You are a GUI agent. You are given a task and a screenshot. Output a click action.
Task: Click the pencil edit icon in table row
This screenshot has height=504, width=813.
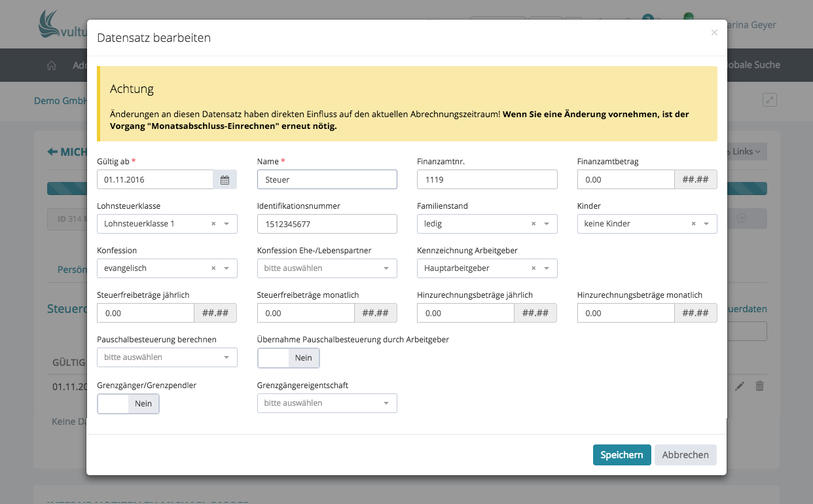[x=740, y=386]
